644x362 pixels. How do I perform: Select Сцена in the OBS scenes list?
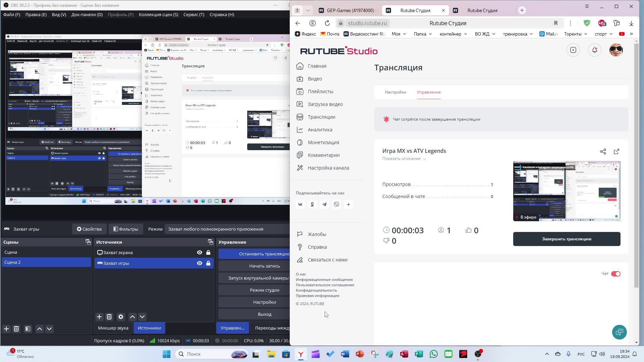[46, 252]
